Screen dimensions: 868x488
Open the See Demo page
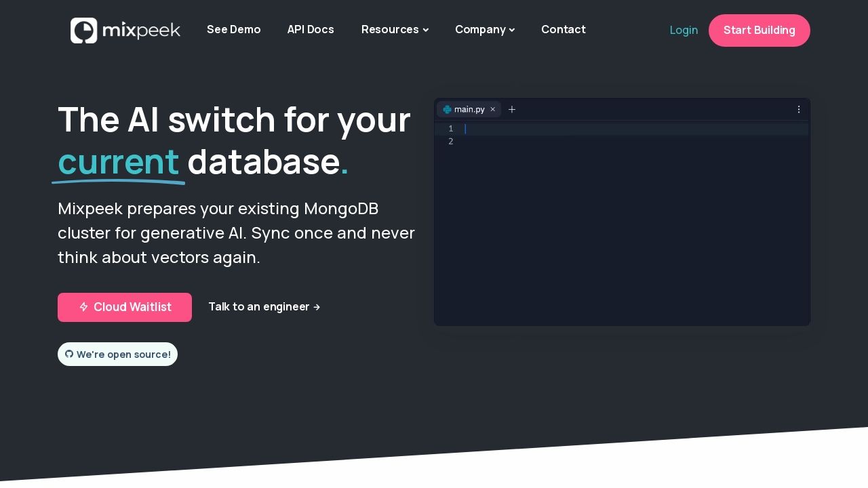234,29
